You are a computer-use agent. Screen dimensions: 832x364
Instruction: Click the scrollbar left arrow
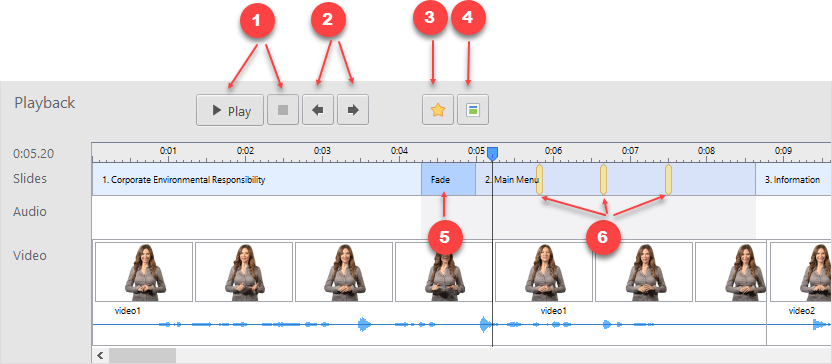click(100, 355)
